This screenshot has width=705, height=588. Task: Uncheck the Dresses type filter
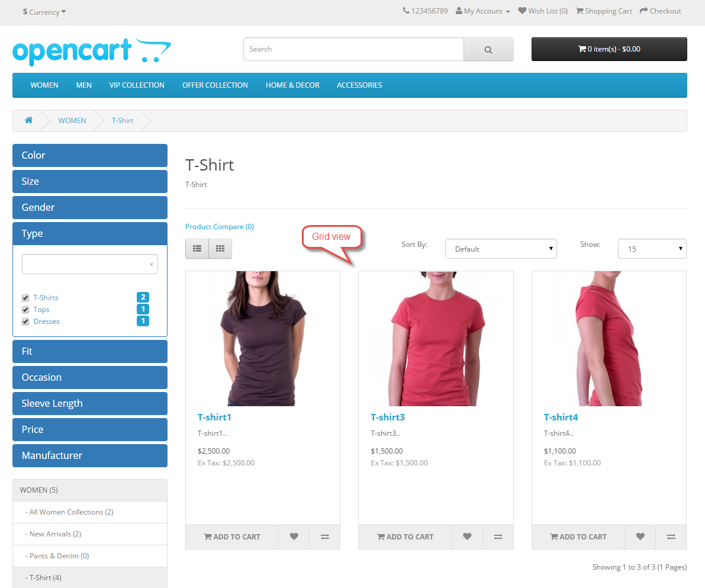(25, 322)
